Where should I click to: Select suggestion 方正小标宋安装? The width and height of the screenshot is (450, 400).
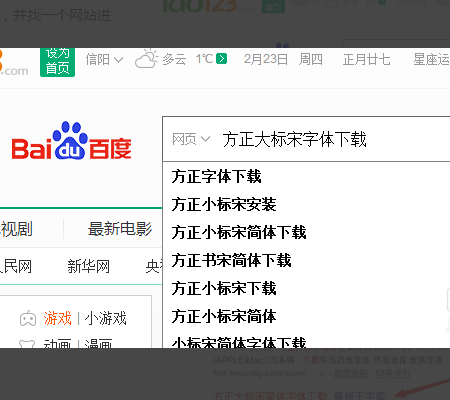pos(224,204)
